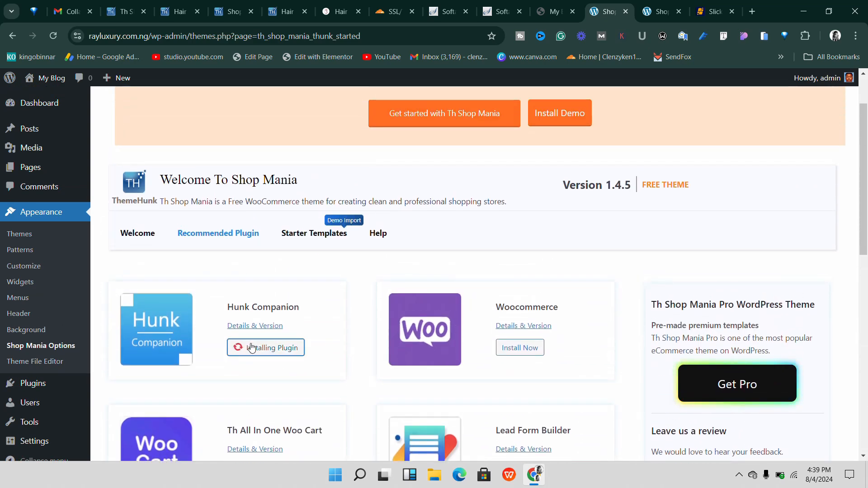Open Comments in the admin sidebar

point(39,186)
